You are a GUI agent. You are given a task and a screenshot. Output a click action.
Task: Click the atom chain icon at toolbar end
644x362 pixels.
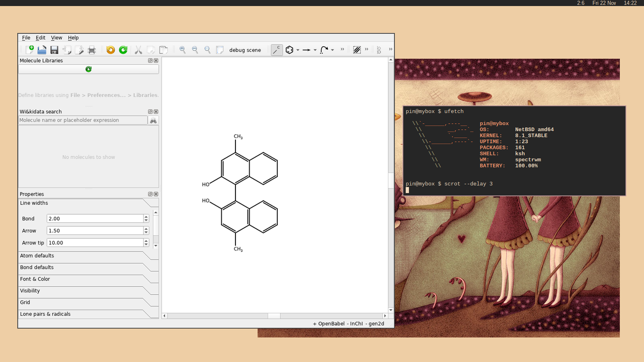379,50
